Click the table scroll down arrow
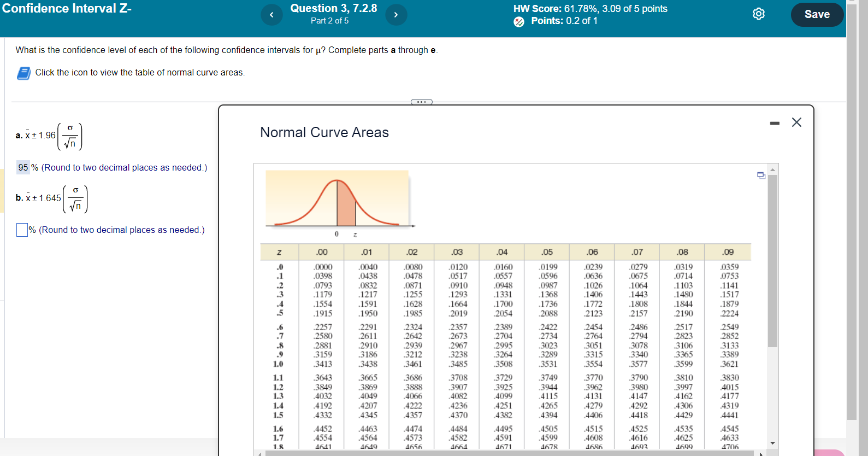The width and height of the screenshot is (868, 456). [772, 443]
